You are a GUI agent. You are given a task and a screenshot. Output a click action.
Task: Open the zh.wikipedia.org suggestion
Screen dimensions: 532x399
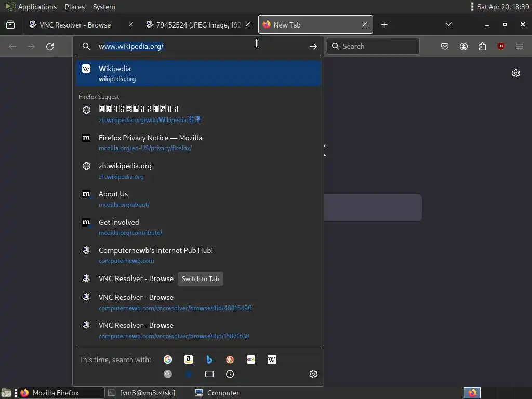coord(198,170)
